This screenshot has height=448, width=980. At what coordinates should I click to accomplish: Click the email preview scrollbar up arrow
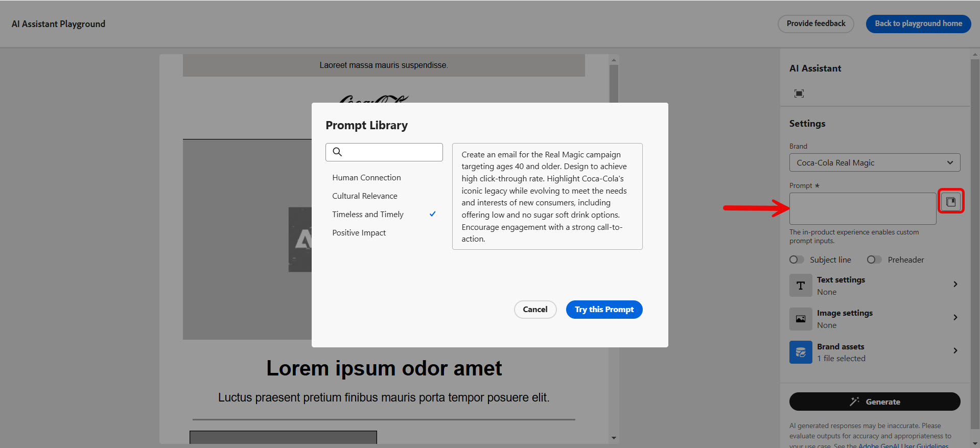(614, 60)
